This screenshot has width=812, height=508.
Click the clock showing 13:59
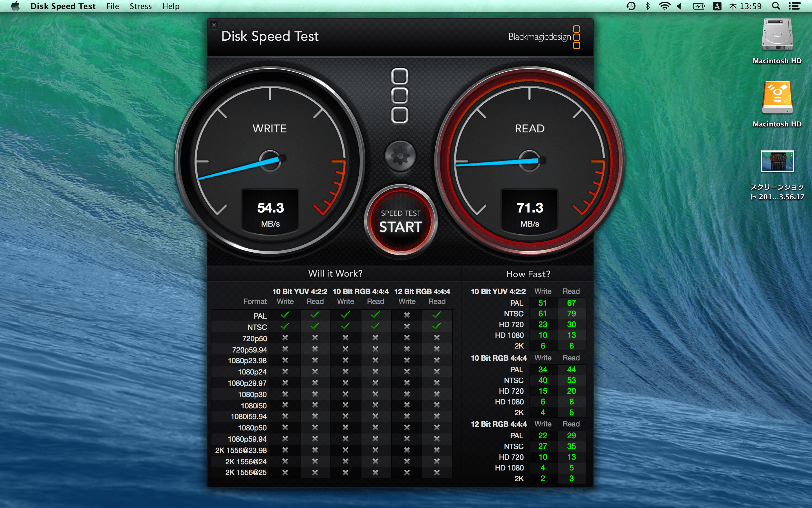pyautogui.click(x=745, y=6)
